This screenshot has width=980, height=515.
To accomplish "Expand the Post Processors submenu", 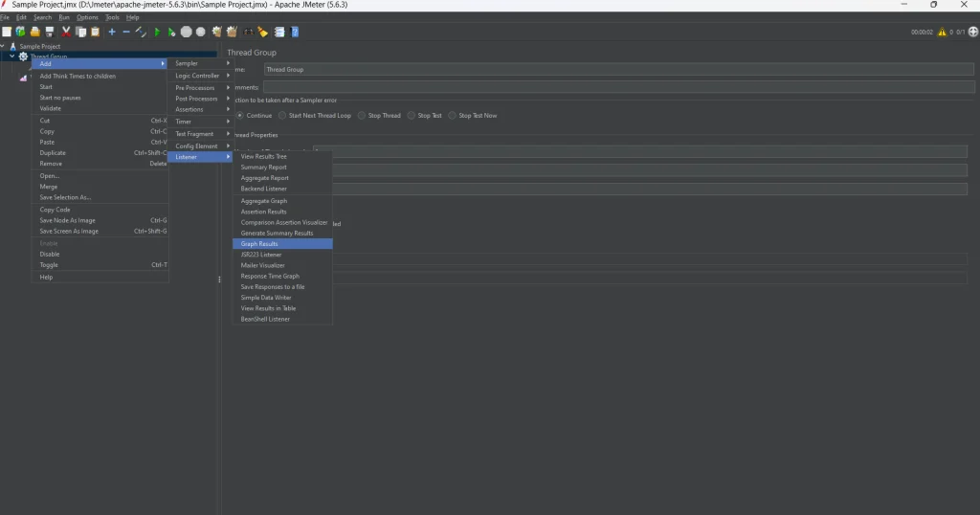I will (200, 99).
